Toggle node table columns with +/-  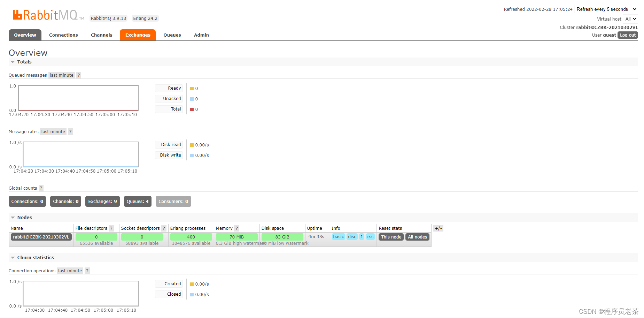tap(438, 228)
